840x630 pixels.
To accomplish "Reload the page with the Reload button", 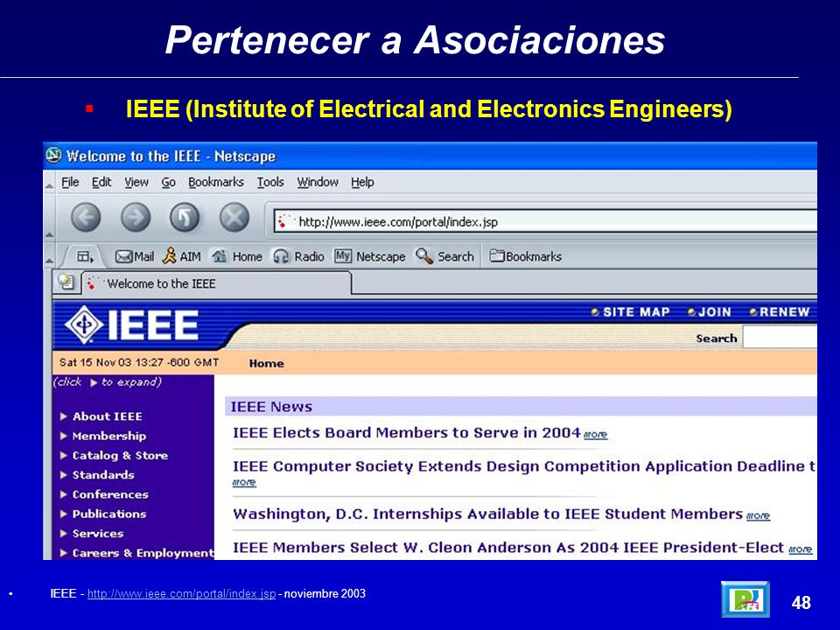I will pos(185,218).
